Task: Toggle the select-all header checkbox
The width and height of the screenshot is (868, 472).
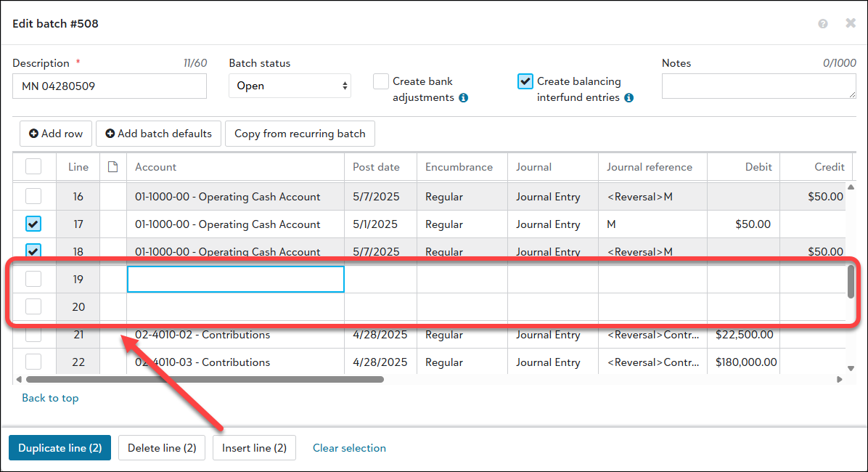Action: click(33, 166)
